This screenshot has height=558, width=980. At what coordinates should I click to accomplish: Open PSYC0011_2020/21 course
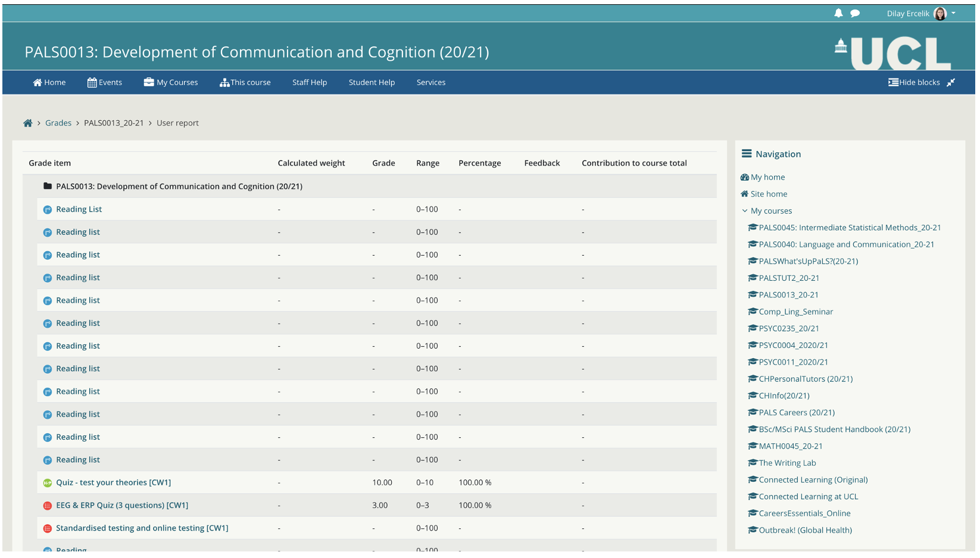point(794,362)
